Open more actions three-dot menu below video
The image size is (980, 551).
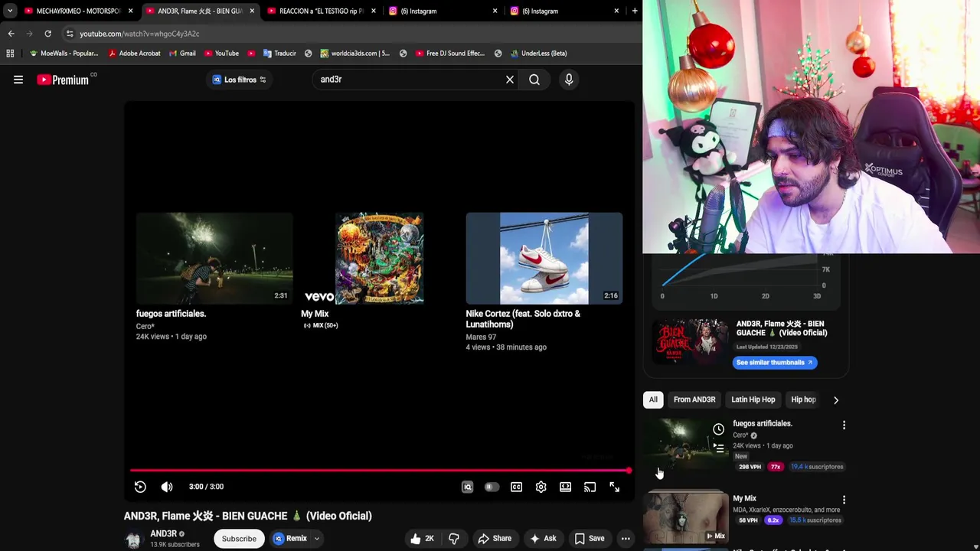(x=626, y=539)
